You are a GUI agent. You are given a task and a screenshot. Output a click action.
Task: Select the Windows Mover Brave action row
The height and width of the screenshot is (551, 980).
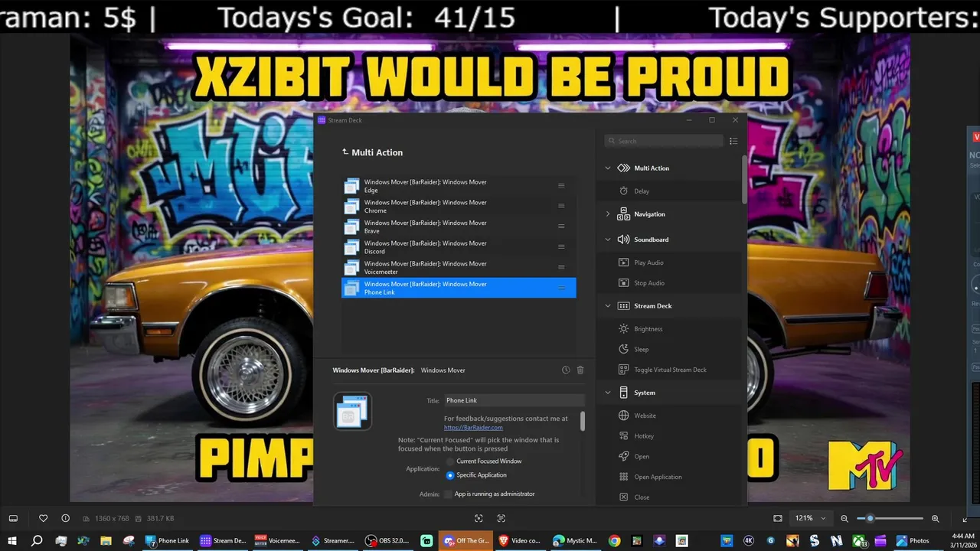tap(459, 227)
